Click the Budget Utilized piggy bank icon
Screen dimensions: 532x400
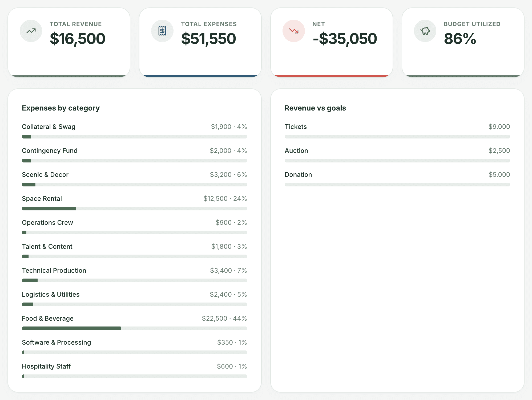tap(425, 31)
